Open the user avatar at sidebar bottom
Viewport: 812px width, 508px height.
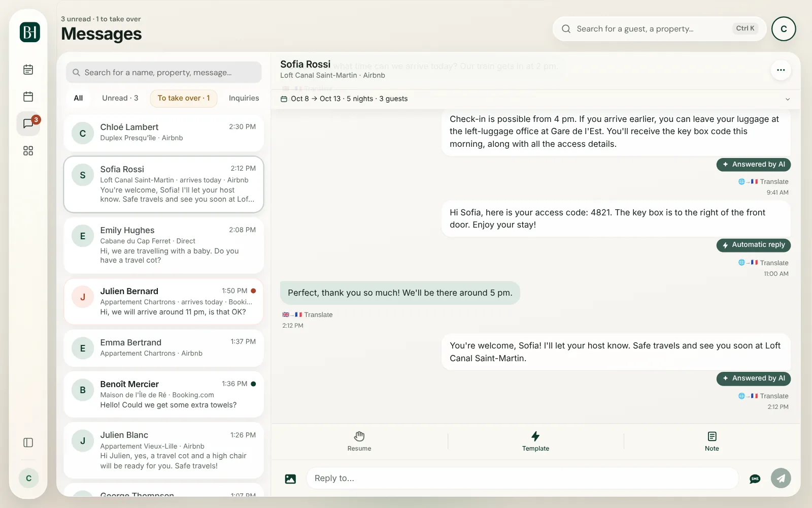[29, 478]
